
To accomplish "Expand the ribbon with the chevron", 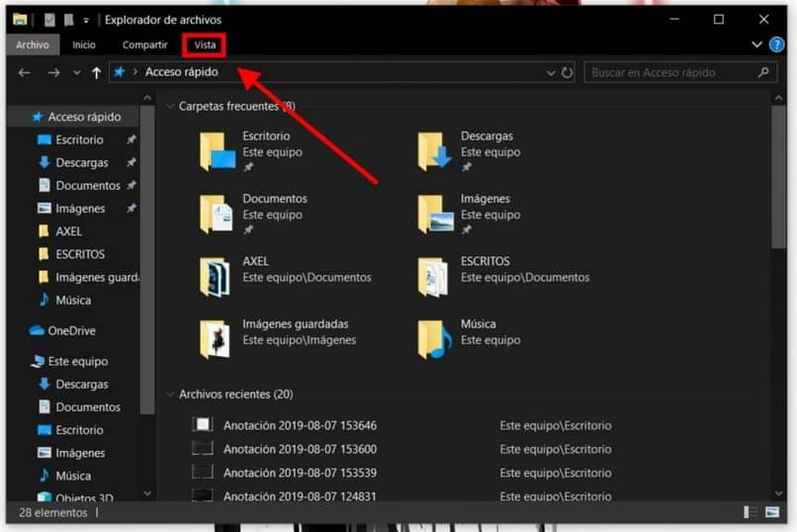I will tap(756, 44).
